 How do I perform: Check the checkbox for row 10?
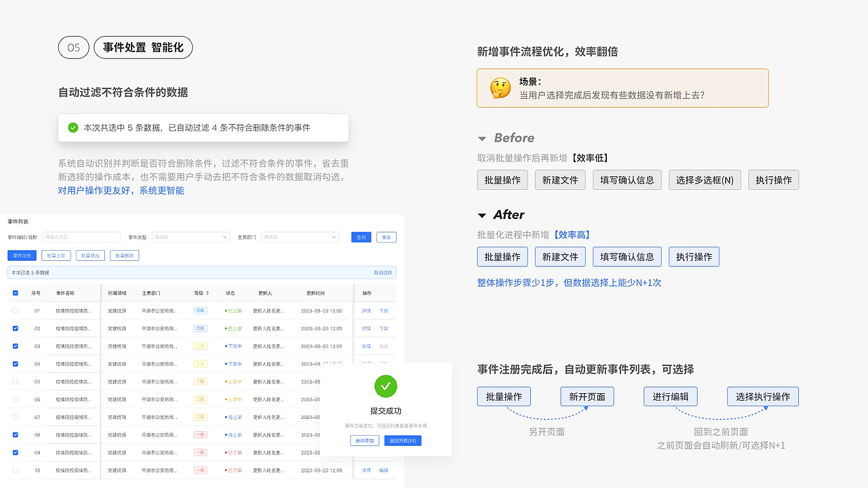(16, 470)
